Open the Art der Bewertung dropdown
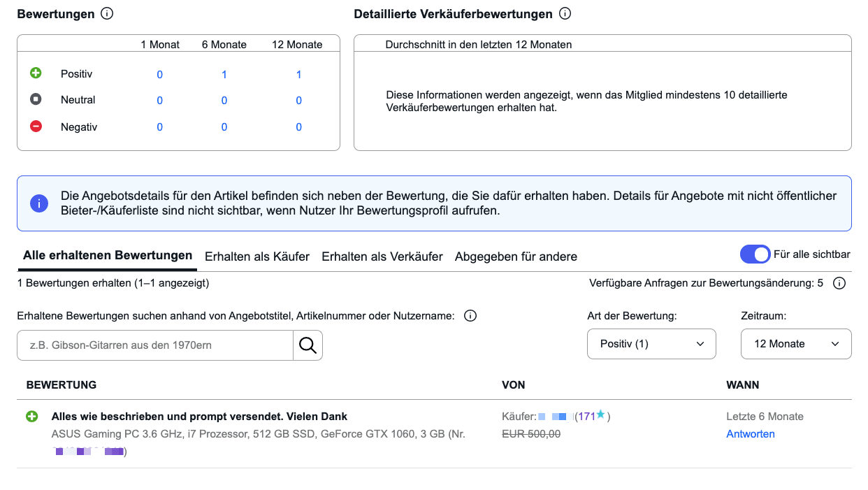The image size is (868, 490). [x=651, y=344]
